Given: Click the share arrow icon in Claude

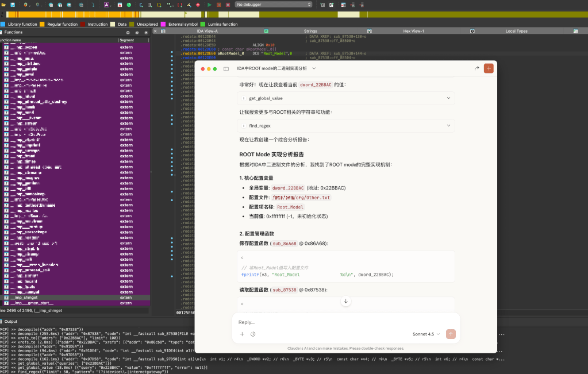Looking at the screenshot, I should point(476,68).
